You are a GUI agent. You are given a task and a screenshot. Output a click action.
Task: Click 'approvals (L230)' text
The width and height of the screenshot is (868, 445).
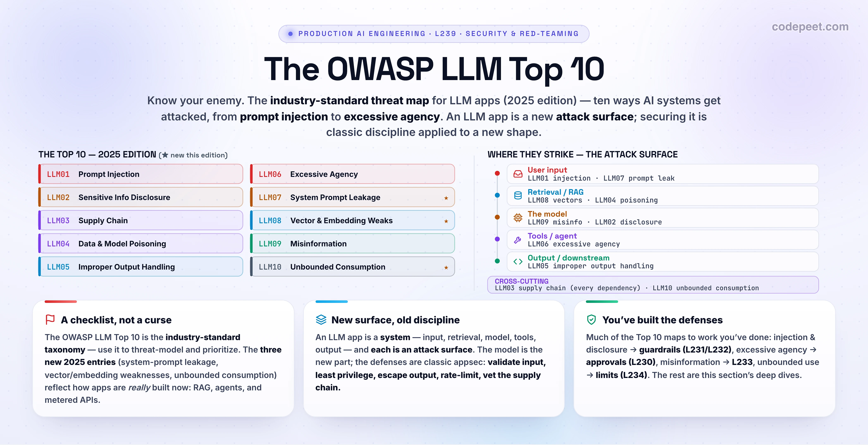(x=621, y=362)
